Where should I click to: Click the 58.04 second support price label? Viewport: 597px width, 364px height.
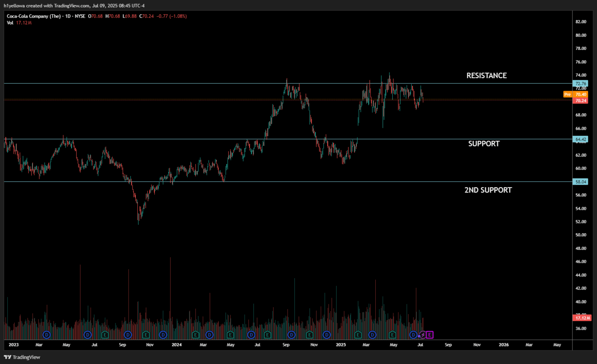tap(581, 182)
